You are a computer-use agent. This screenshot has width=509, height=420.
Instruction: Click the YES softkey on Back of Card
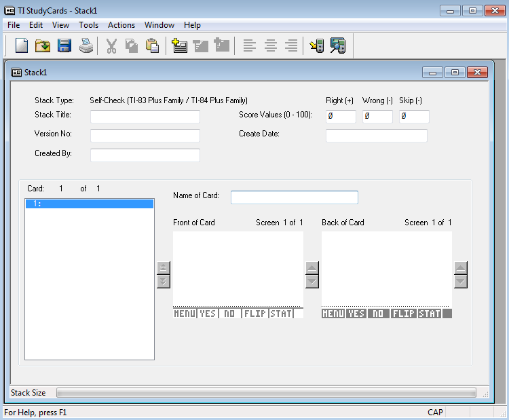point(356,313)
